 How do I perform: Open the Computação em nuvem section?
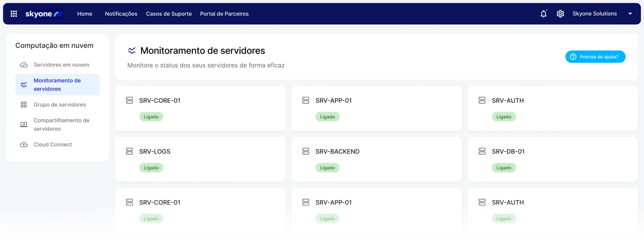[x=54, y=45]
